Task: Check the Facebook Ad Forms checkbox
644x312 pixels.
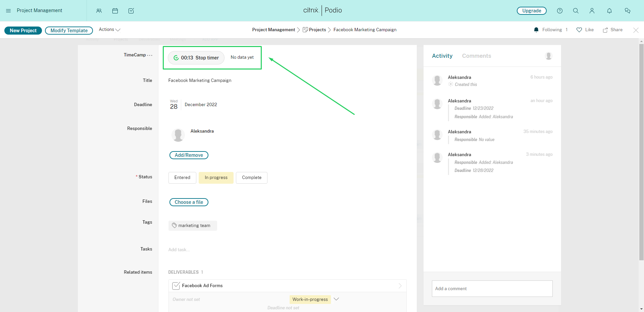Action: click(x=176, y=286)
